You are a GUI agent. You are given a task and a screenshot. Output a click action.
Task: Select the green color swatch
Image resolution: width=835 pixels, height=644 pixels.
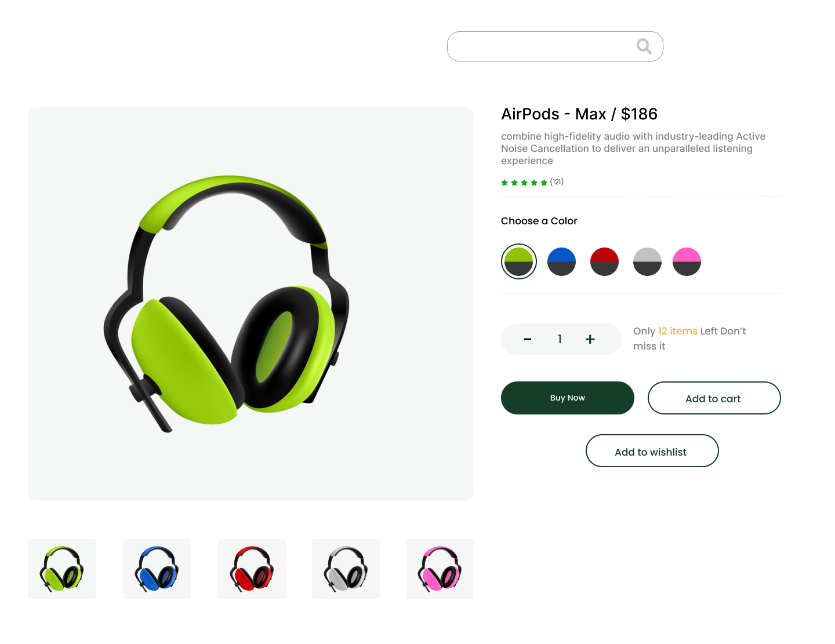tap(518, 261)
